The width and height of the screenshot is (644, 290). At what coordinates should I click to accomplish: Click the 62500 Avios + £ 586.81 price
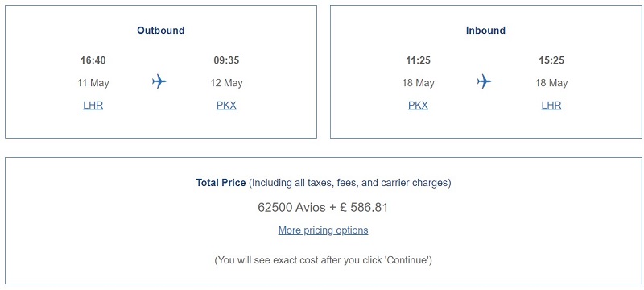(x=323, y=207)
